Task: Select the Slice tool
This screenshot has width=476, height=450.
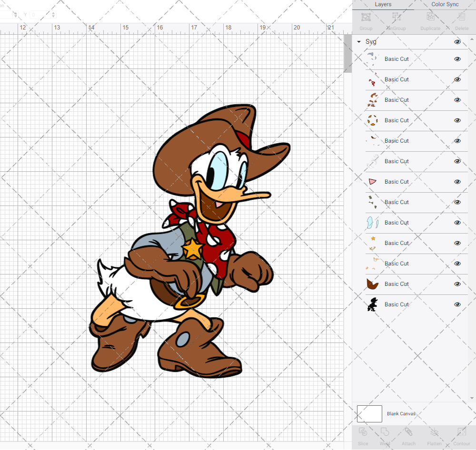Action: tap(363, 431)
